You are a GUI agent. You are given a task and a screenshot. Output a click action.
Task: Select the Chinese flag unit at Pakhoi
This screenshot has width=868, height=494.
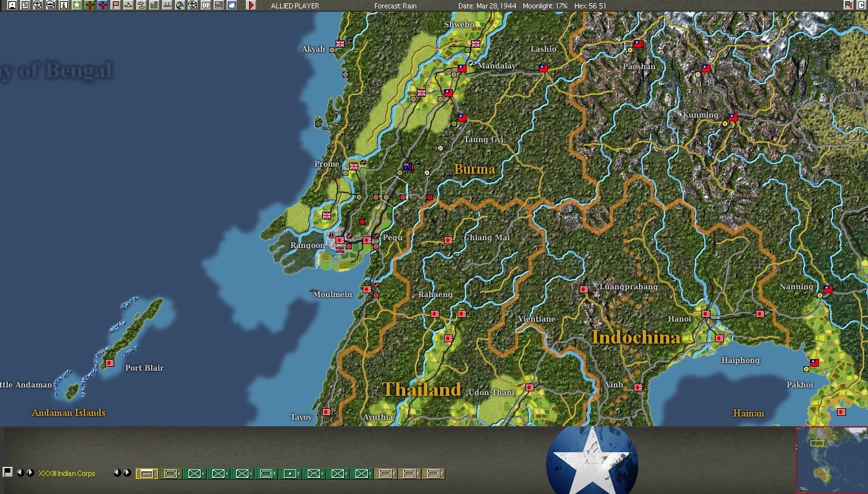click(x=814, y=363)
